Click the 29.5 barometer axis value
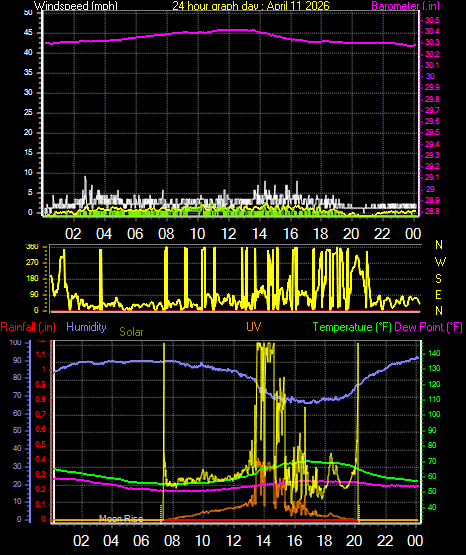This screenshot has width=466, height=555. [x=432, y=132]
